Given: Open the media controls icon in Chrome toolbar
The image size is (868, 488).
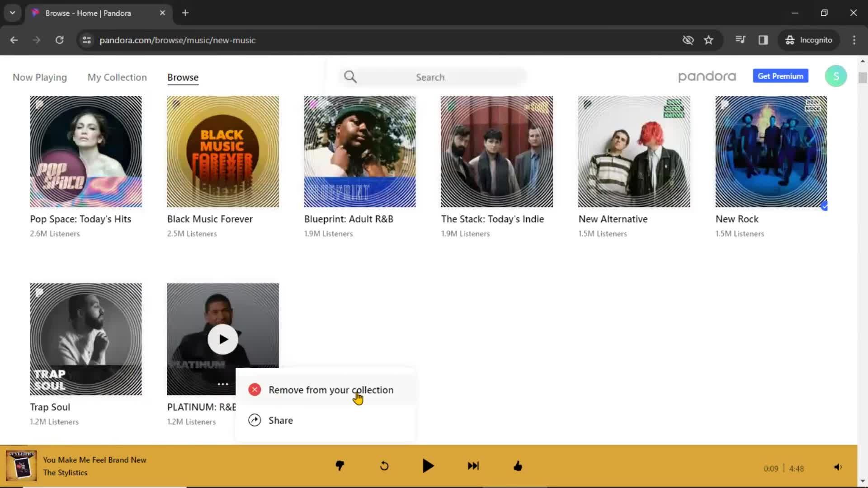Looking at the screenshot, I should (740, 40).
